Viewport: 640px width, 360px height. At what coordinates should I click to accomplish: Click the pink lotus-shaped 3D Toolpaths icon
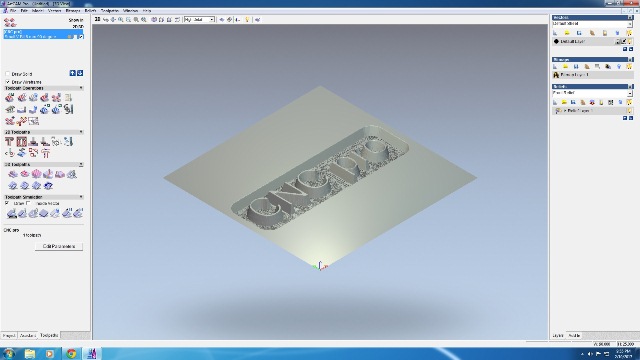point(36,174)
